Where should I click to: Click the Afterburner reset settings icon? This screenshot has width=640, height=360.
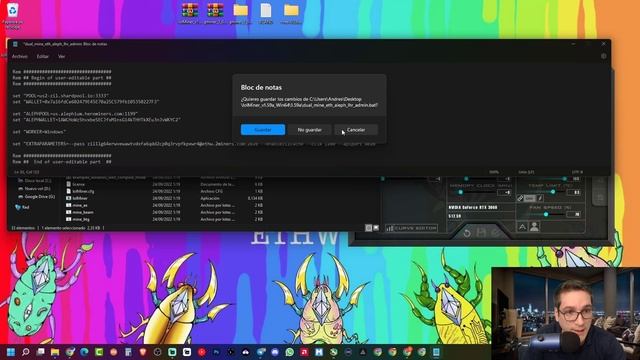click(x=467, y=233)
